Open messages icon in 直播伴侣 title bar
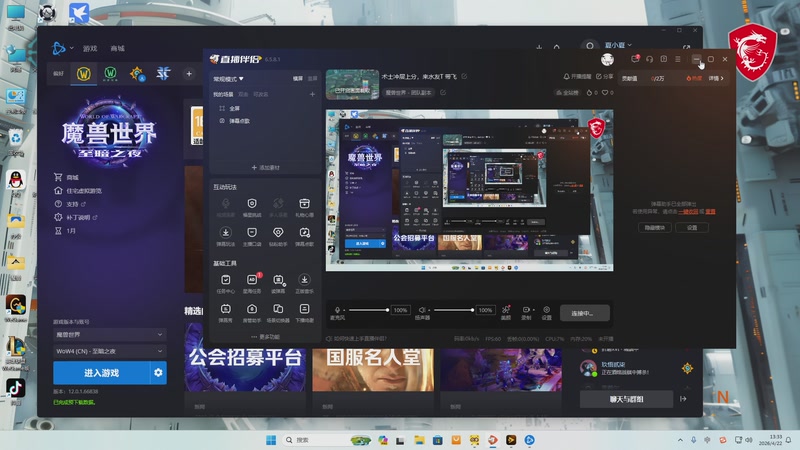This screenshot has width=800, height=450. pos(635,59)
